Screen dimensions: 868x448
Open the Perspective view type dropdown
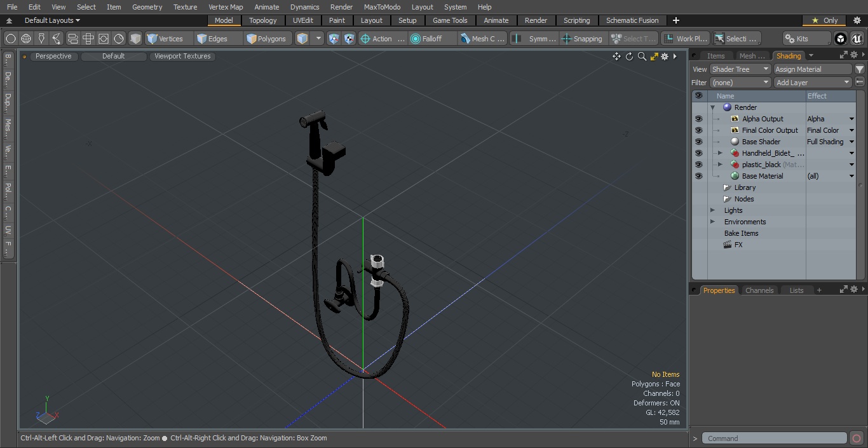(x=53, y=56)
